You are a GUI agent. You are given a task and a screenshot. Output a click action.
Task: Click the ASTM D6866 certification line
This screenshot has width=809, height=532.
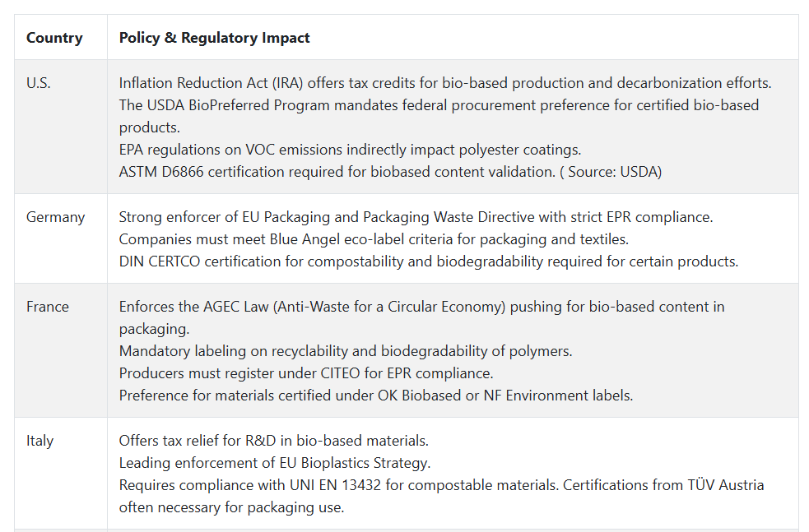pos(337,172)
